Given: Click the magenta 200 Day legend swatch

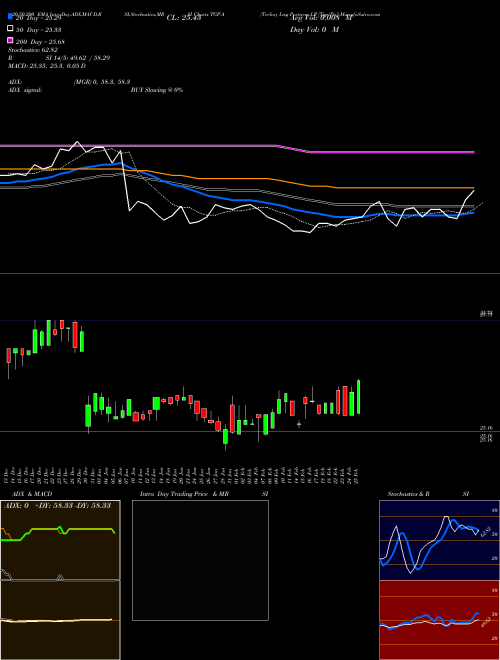Looking at the screenshot, I should [x=11, y=40].
